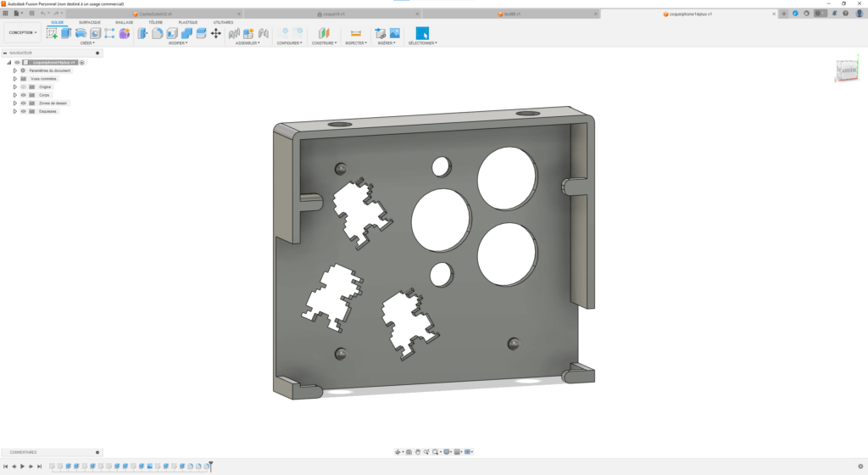Image resolution: width=868 pixels, height=475 pixels.
Task: Open the timeline settings gear
Action: (x=860, y=467)
